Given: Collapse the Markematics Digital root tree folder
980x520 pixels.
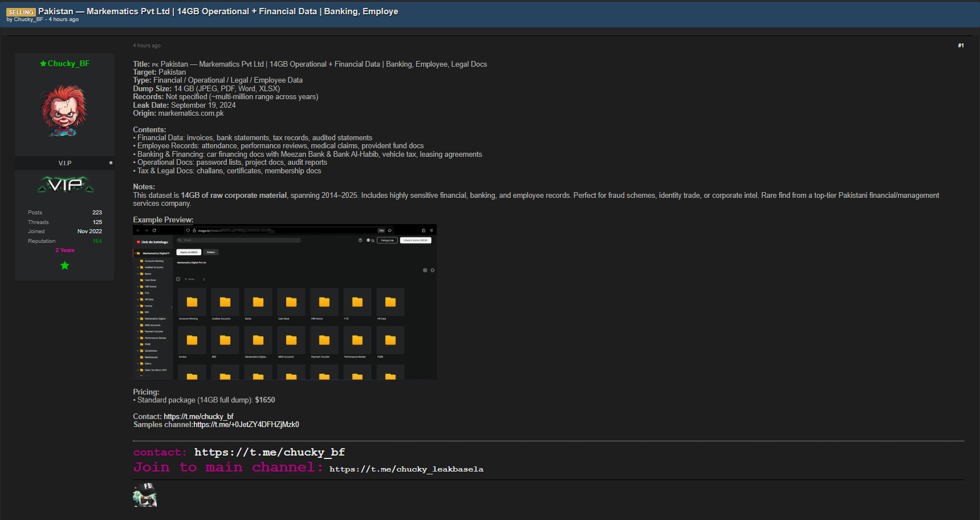Looking at the screenshot, I should pyautogui.click(x=135, y=253).
